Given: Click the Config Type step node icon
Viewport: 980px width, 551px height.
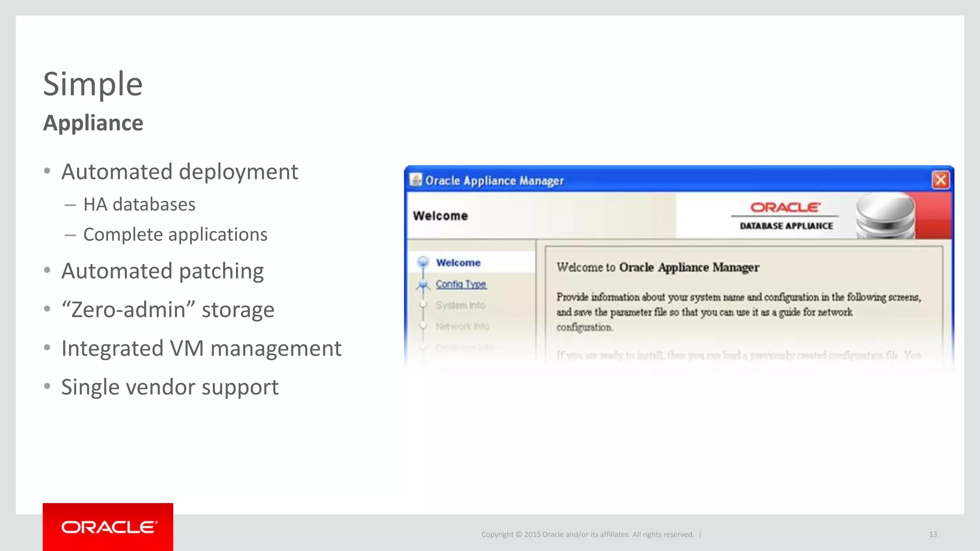Looking at the screenshot, I should coord(423,285).
